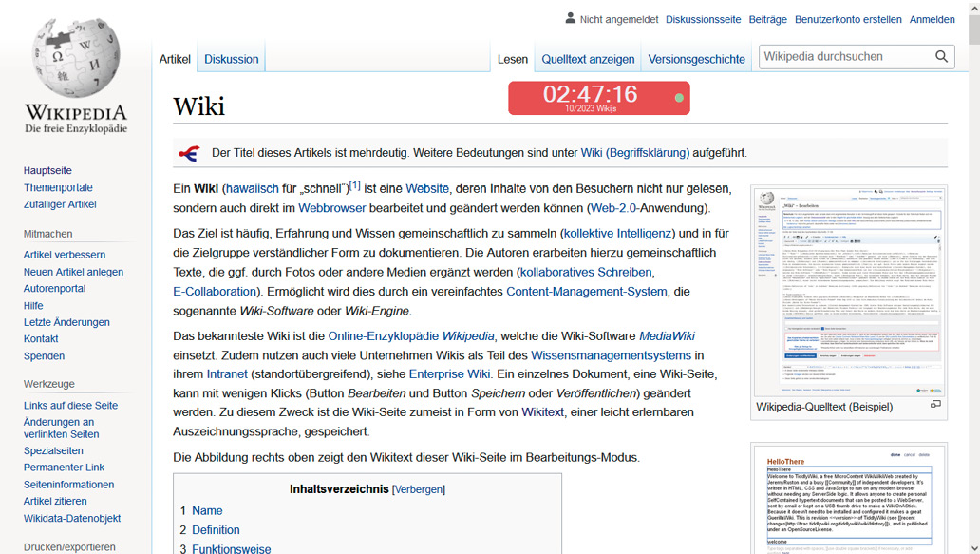Viewport: 980px width, 554px height.
Task: Open the MediaWiki link
Action: click(667, 336)
